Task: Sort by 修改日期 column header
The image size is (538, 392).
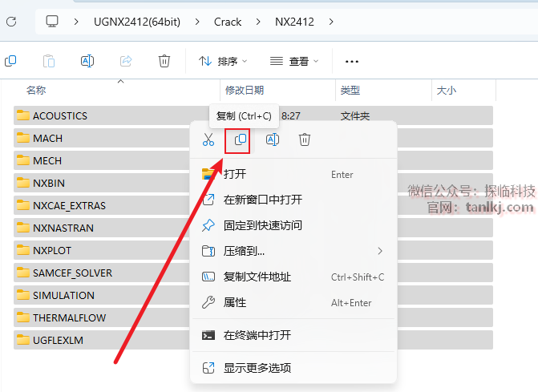Action: pyautogui.click(x=245, y=91)
